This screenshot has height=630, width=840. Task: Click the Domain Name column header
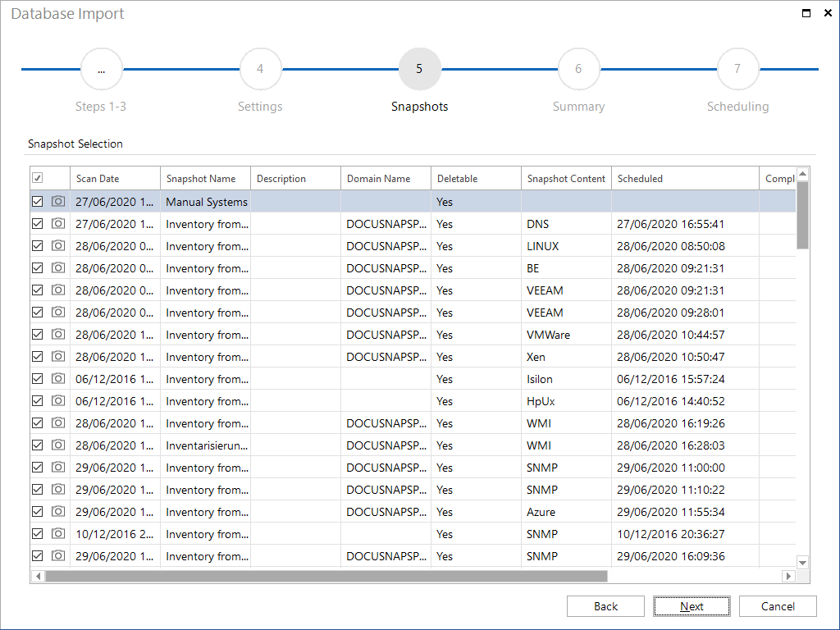point(386,178)
